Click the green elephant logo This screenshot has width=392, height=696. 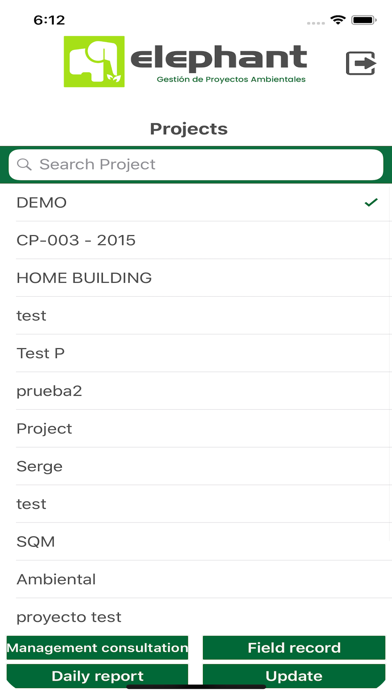[94, 61]
